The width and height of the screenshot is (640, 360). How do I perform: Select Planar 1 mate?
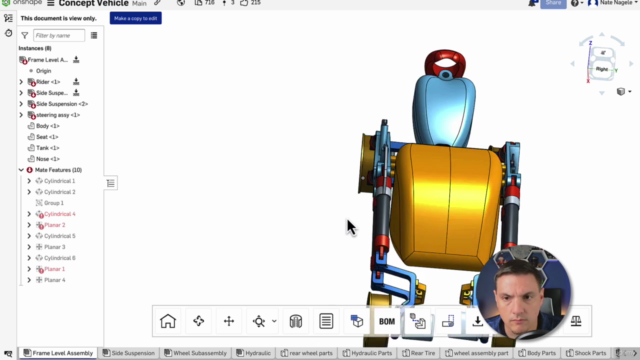coord(54,269)
